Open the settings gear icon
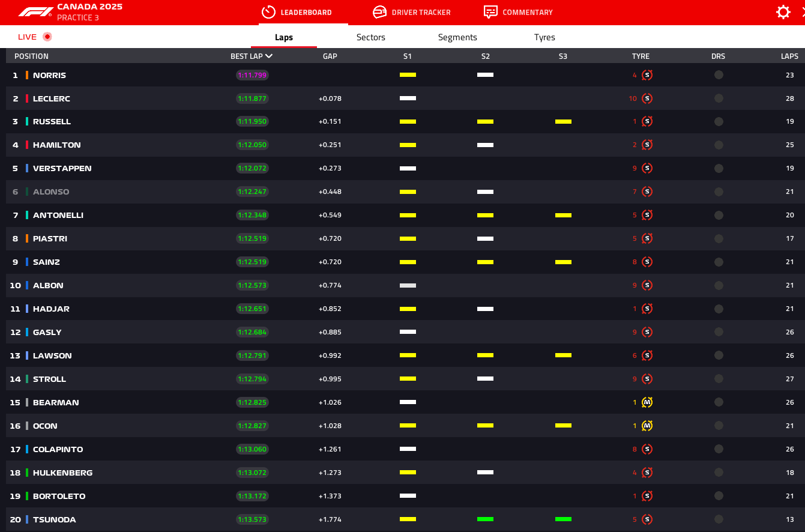This screenshot has height=532, width=805. pyautogui.click(x=783, y=12)
